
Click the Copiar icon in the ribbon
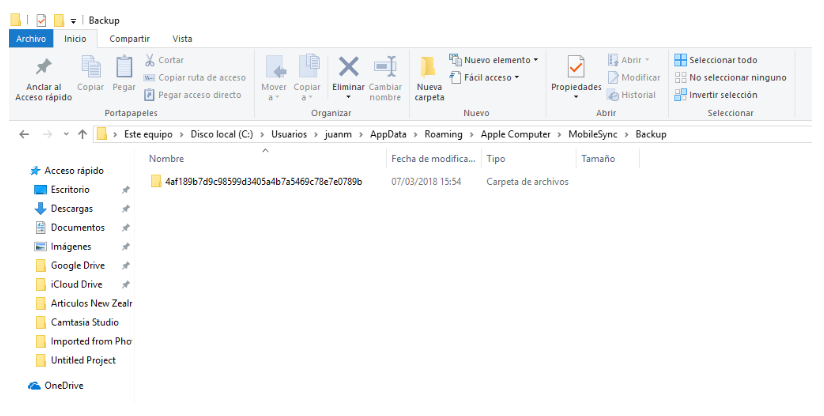pos(91,68)
